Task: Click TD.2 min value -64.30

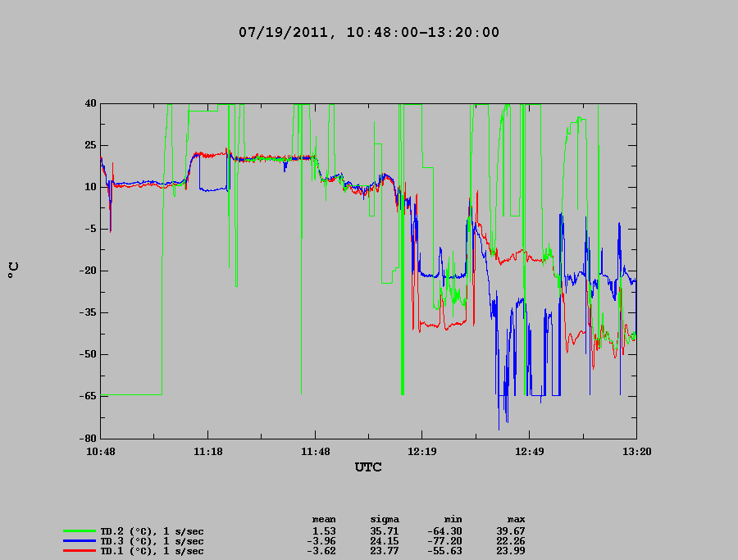Action: (444, 531)
